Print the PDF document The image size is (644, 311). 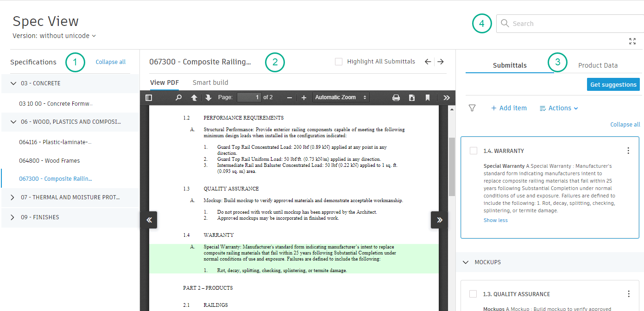pos(396,98)
